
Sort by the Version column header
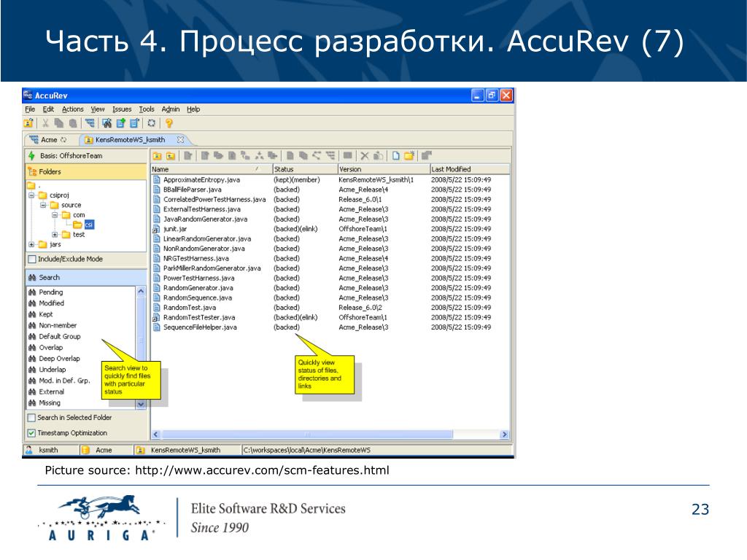[x=384, y=169]
